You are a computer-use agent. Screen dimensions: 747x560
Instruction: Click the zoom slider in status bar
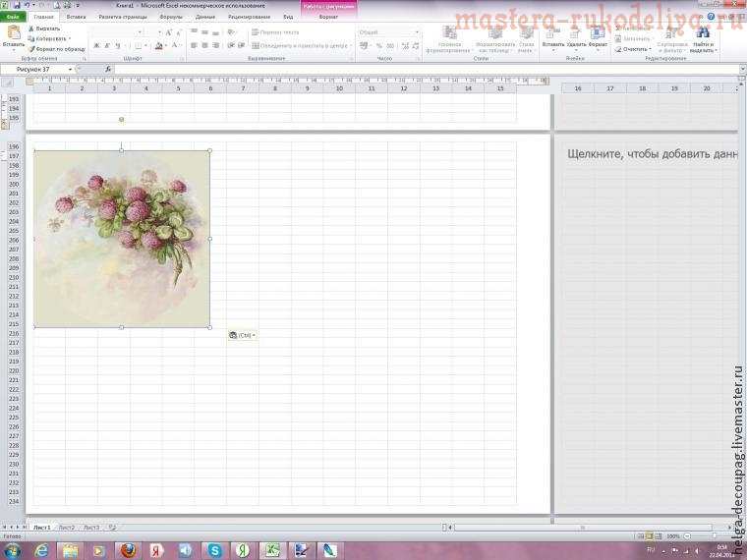(713, 536)
